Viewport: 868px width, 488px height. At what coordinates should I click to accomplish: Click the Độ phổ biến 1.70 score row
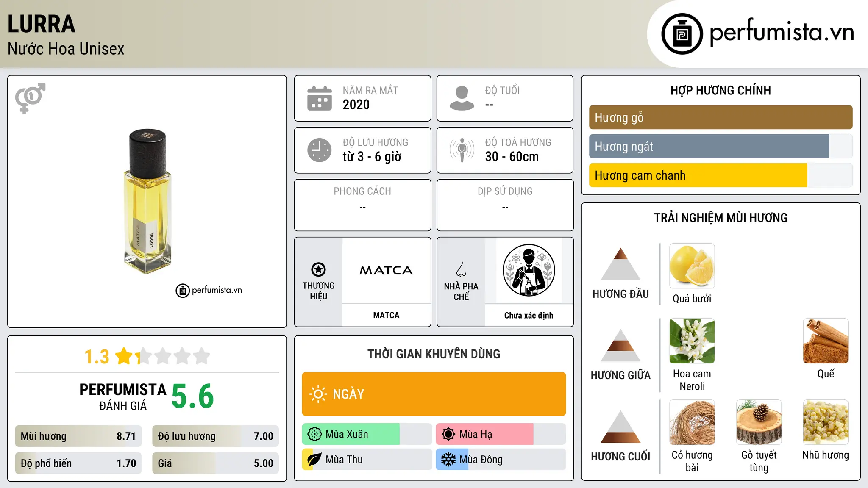tap(78, 463)
